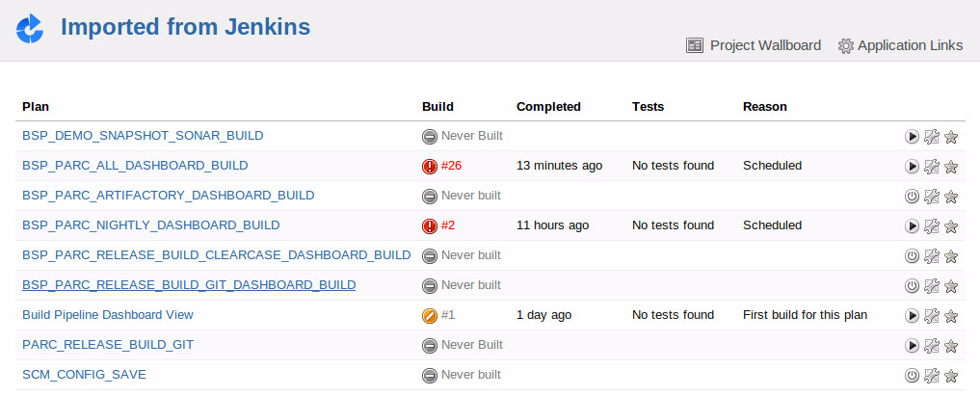Screen dimensions: 980x396
Task: Star the BSP_PARC_ALL_DASHBOARD_BUILD plan
Action: [951, 166]
